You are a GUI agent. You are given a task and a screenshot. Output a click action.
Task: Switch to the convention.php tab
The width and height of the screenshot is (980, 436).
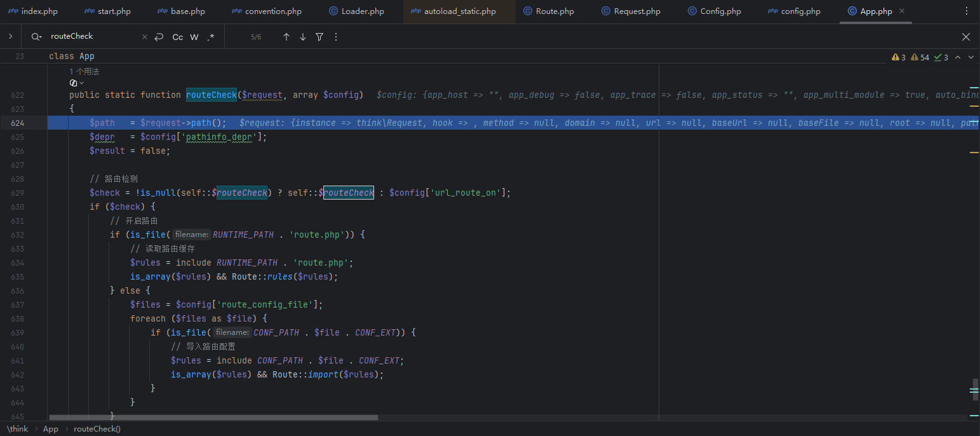(x=267, y=11)
